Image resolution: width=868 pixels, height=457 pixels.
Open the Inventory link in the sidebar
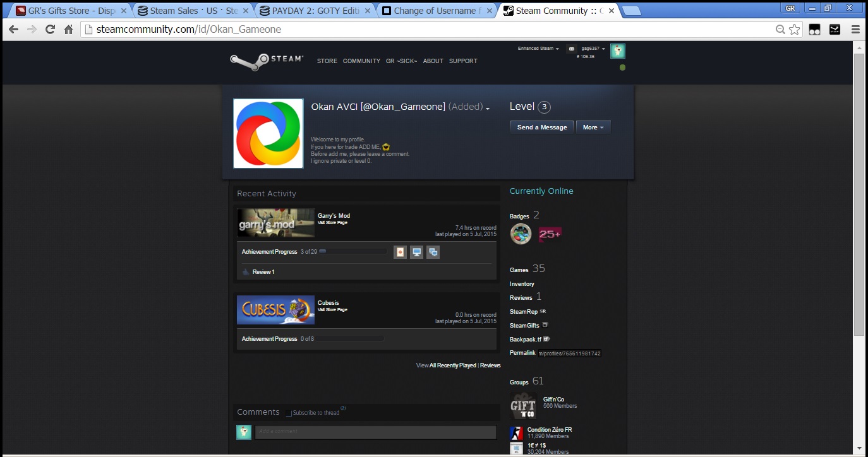[x=522, y=284]
